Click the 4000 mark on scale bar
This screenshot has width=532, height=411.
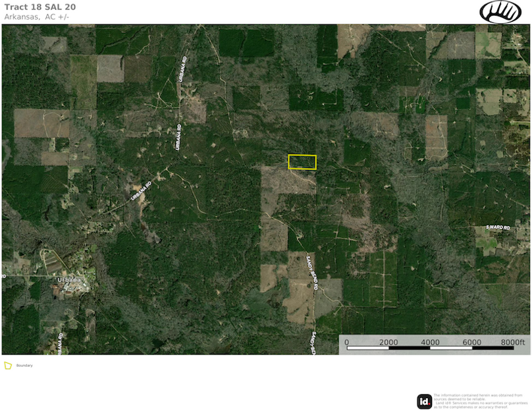pyautogui.click(x=430, y=342)
